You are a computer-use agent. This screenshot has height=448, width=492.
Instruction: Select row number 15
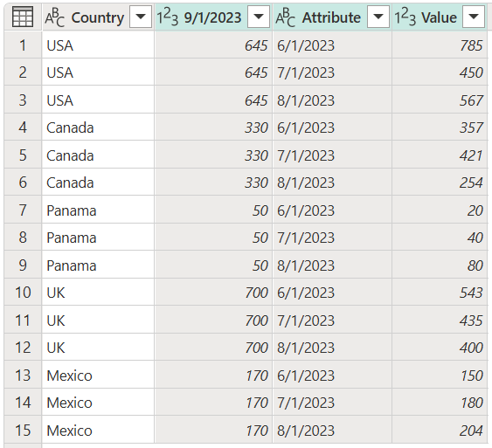23,431
